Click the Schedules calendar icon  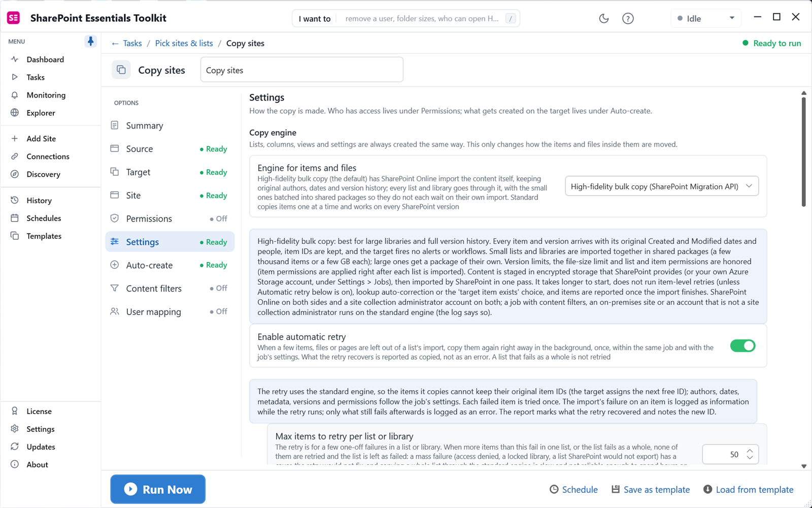(x=15, y=218)
